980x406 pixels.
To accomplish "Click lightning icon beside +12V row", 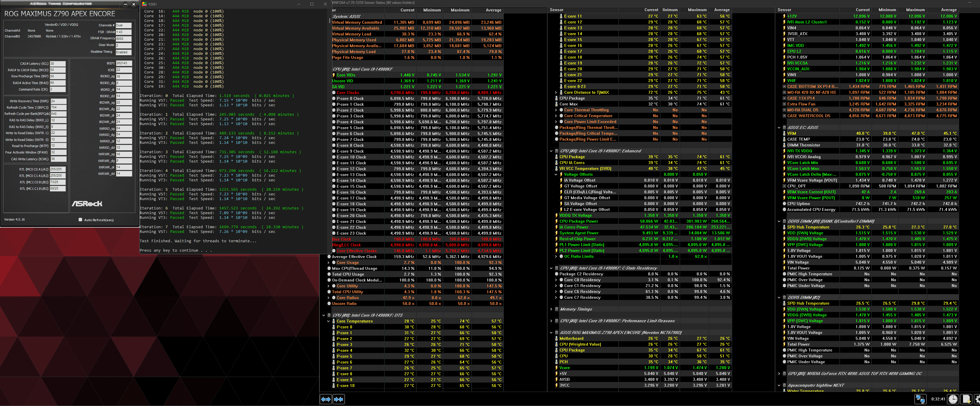I will [784, 16].
